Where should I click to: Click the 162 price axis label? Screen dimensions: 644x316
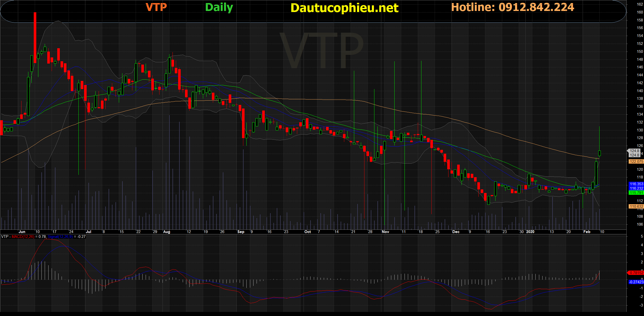coord(640,4)
